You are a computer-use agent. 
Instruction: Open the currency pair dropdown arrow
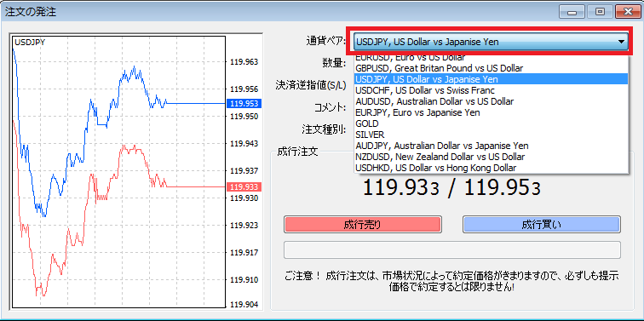point(621,42)
